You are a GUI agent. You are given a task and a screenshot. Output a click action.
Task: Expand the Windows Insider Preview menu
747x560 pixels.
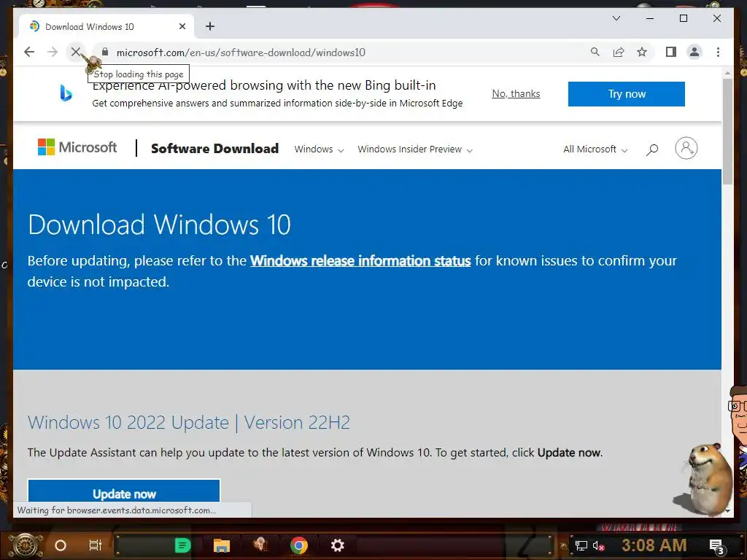pyautogui.click(x=415, y=149)
